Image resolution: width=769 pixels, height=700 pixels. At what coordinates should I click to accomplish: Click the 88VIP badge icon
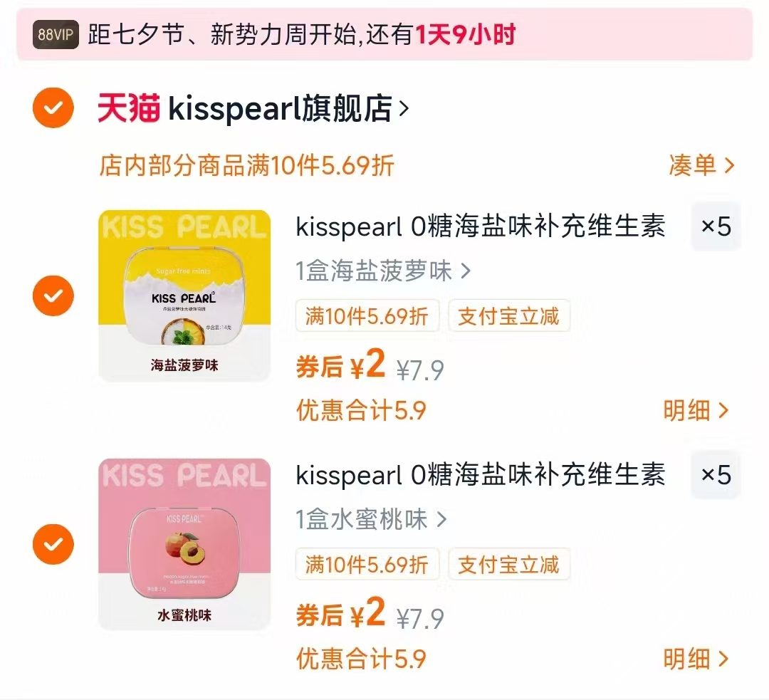[x=56, y=35]
